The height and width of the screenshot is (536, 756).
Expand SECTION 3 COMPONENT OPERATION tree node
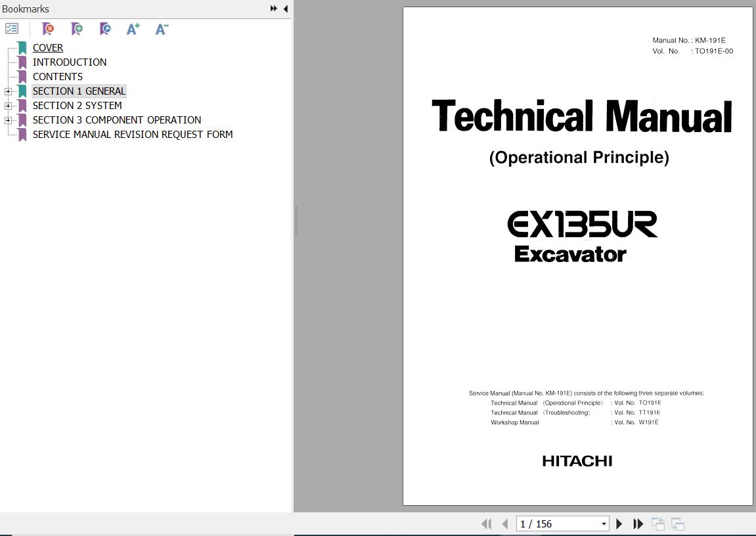(8, 120)
